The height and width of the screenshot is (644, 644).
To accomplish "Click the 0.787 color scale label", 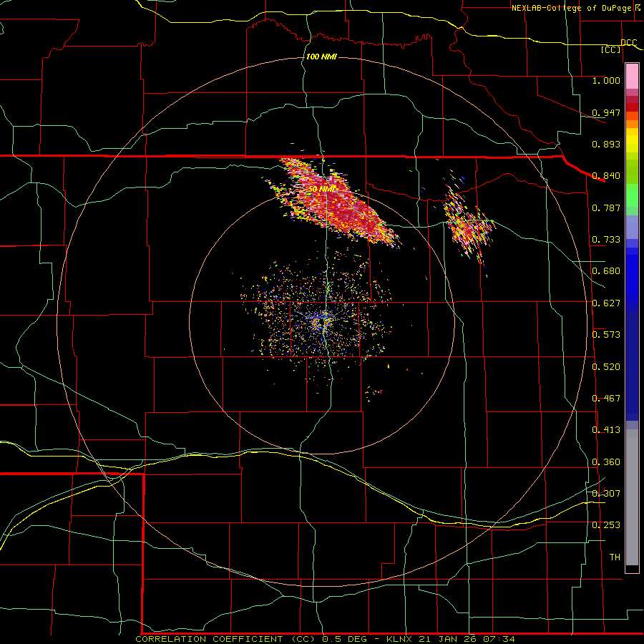I will (606, 208).
